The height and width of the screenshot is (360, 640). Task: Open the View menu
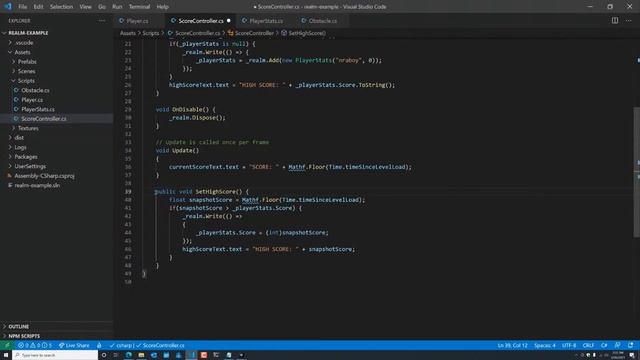85,7
